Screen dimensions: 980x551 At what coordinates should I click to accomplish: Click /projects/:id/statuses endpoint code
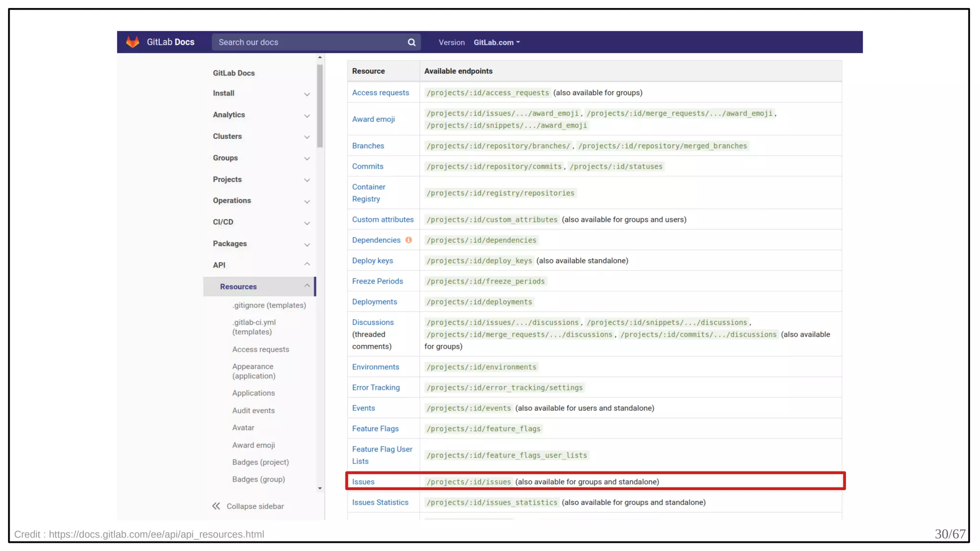[616, 166]
